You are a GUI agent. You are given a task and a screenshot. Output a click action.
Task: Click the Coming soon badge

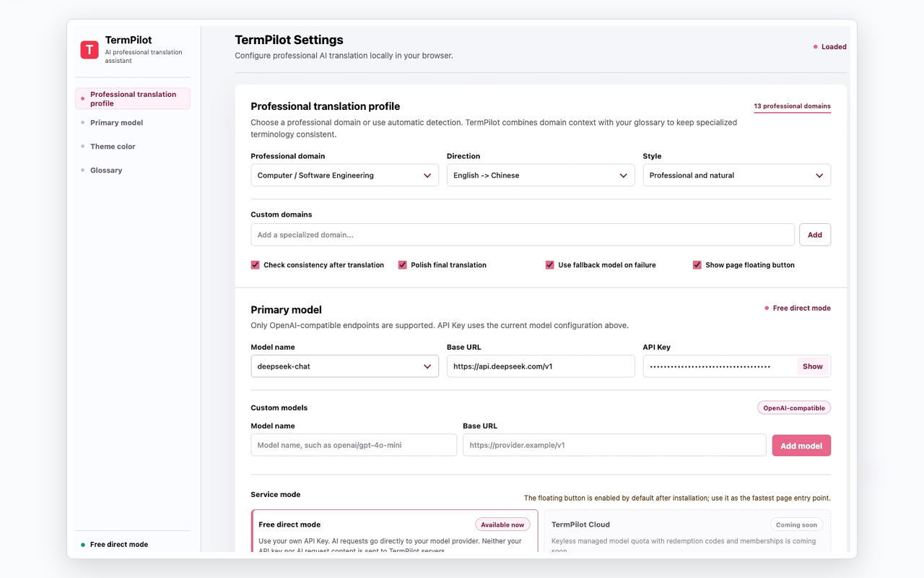pyautogui.click(x=796, y=525)
